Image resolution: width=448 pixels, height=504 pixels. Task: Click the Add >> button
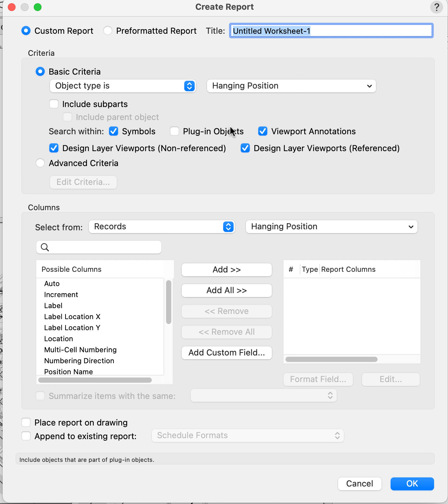tap(226, 270)
